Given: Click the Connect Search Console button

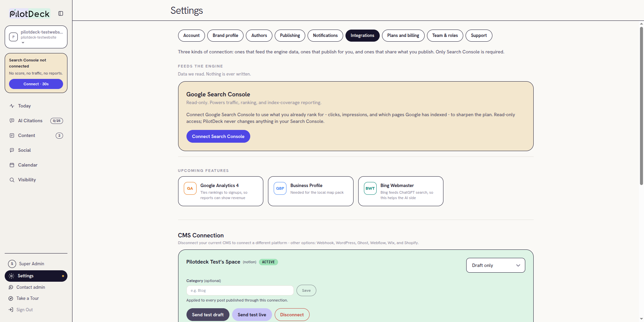Looking at the screenshot, I should [218, 136].
